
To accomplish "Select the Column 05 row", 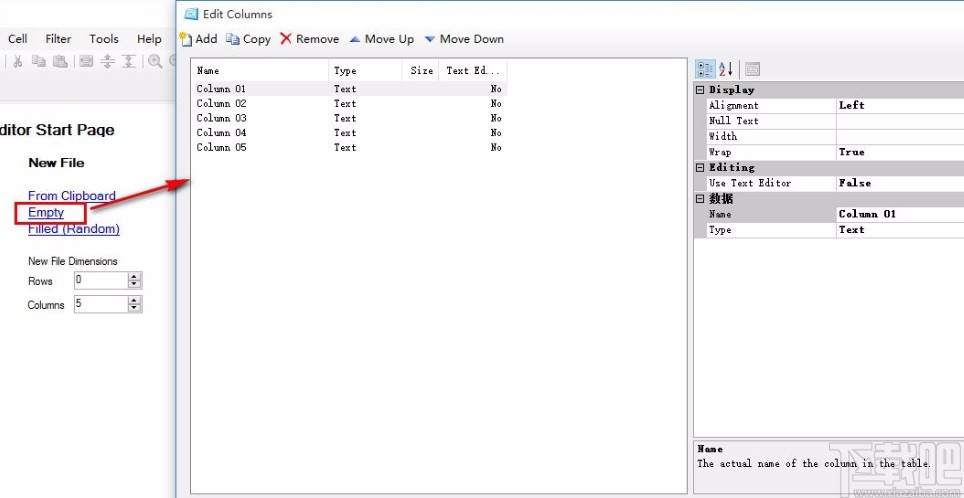I will 351,148.
